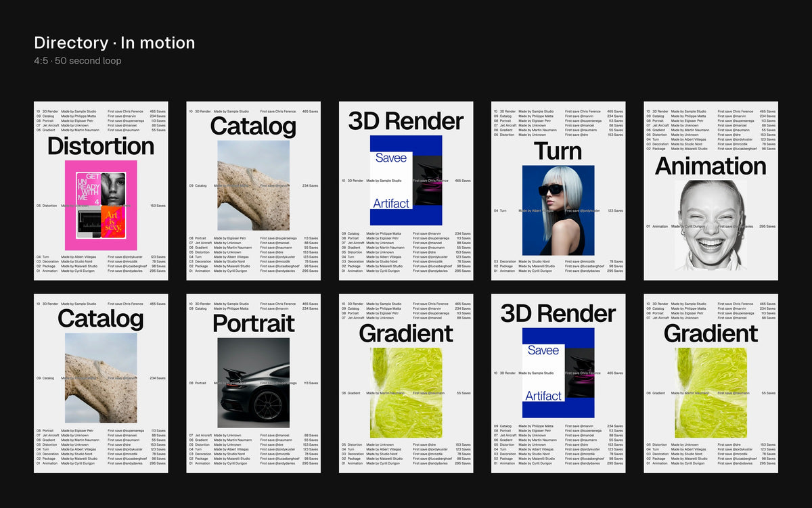Click "04 Turn" row in Animation poster
Image resolution: width=812 pixels, height=508 pixels.
tap(710, 139)
